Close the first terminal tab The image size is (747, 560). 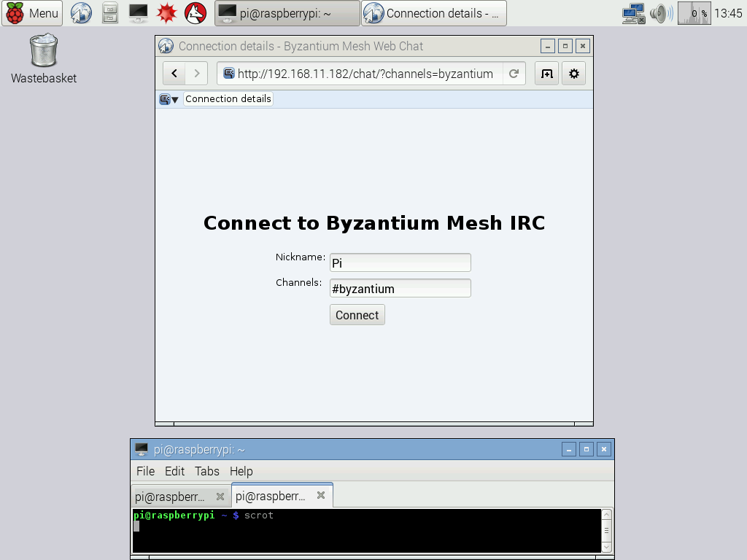coord(220,497)
